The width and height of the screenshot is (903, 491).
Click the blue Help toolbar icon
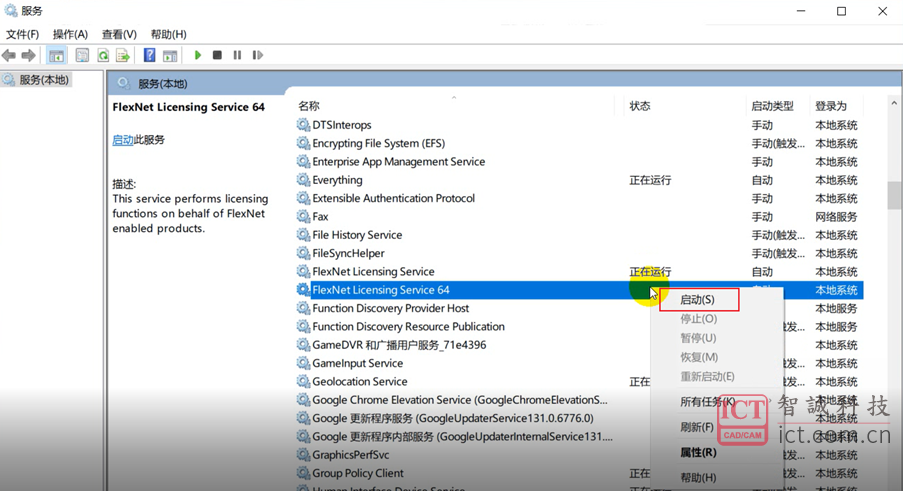(149, 55)
